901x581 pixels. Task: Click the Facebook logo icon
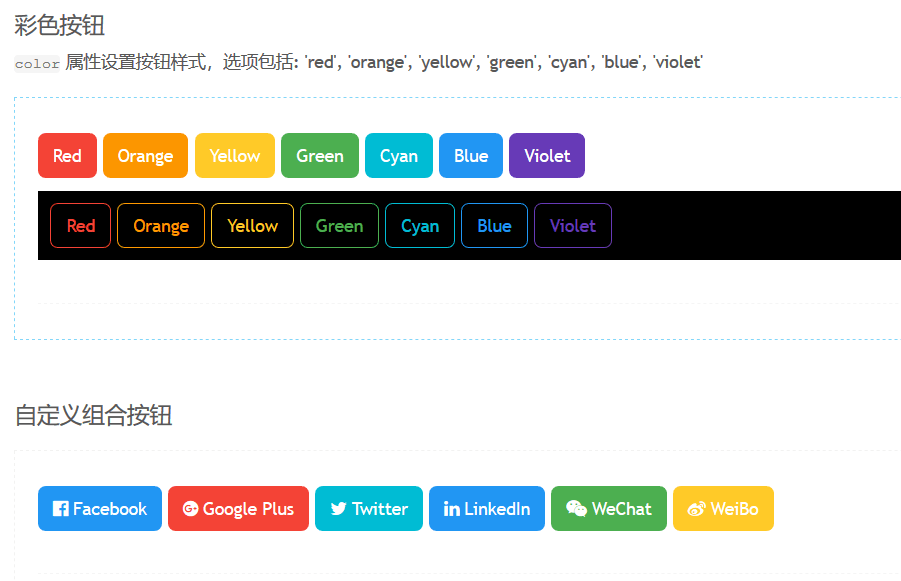coord(60,509)
